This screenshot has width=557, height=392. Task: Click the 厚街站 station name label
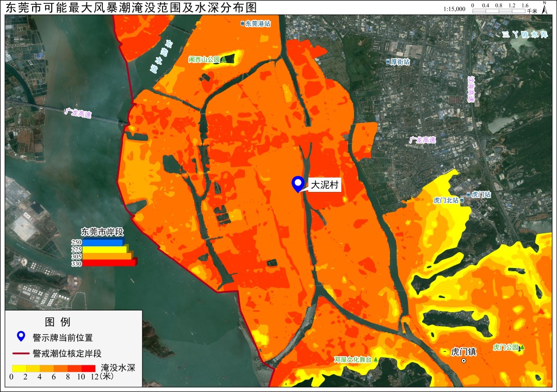(x=400, y=62)
